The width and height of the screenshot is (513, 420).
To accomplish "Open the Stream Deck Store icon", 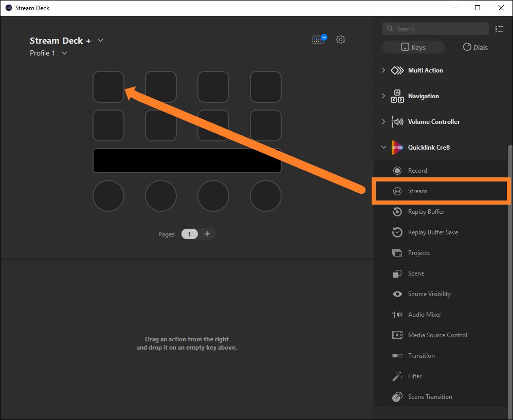I will tap(319, 39).
